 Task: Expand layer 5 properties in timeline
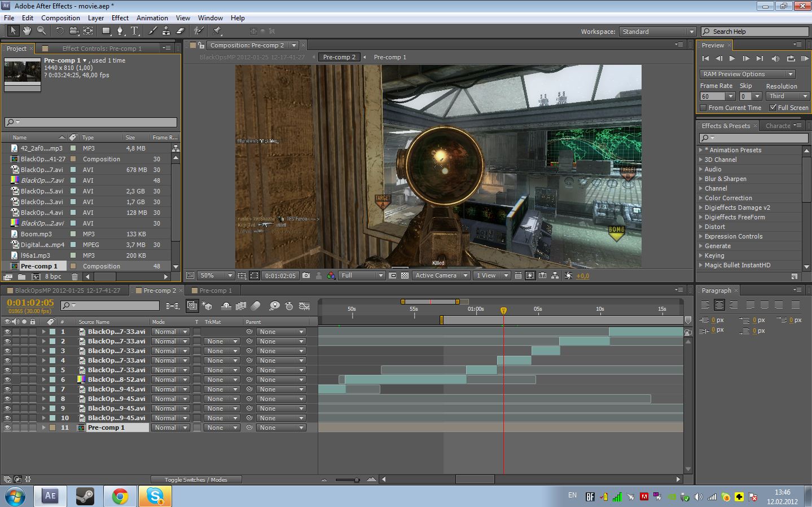coord(43,370)
